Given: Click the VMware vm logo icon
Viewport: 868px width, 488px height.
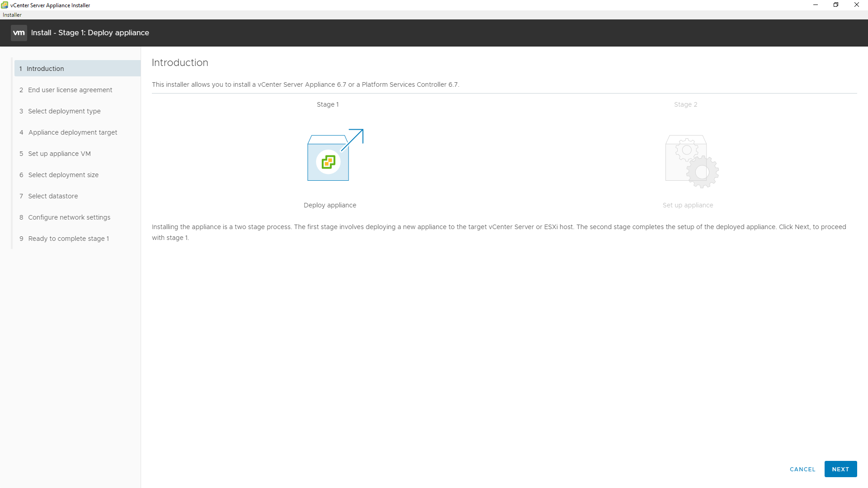Looking at the screenshot, I should (19, 33).
